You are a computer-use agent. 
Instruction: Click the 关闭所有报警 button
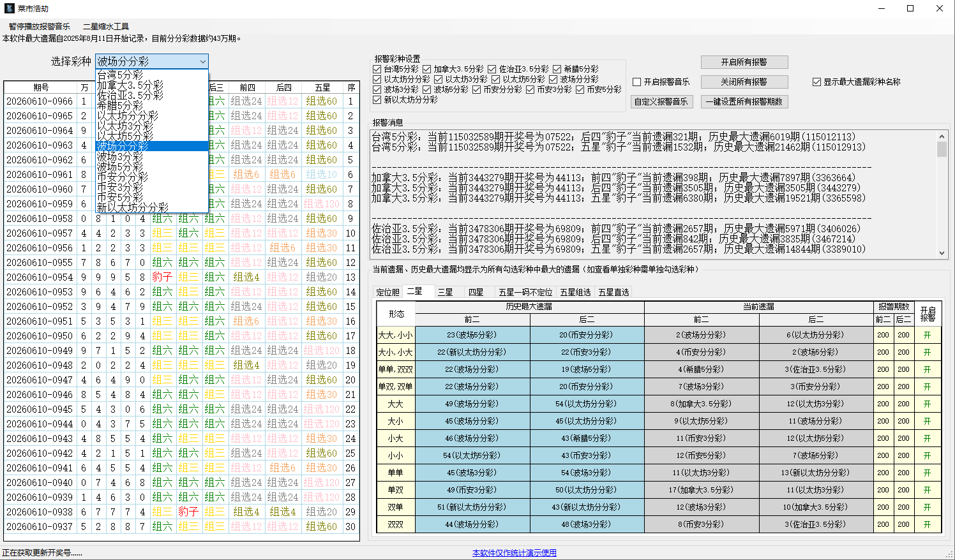pos(744,82)
